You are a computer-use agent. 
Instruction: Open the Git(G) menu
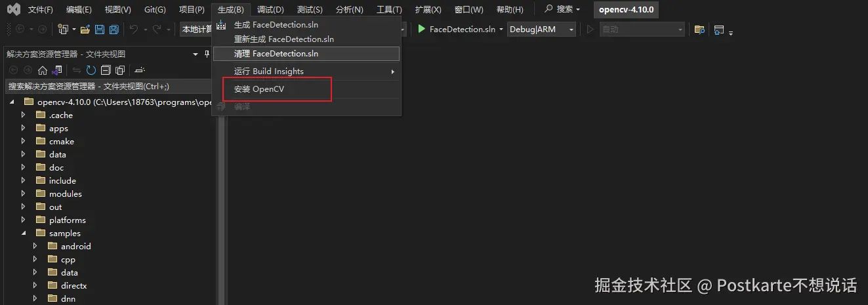click(x=155, y=10)
